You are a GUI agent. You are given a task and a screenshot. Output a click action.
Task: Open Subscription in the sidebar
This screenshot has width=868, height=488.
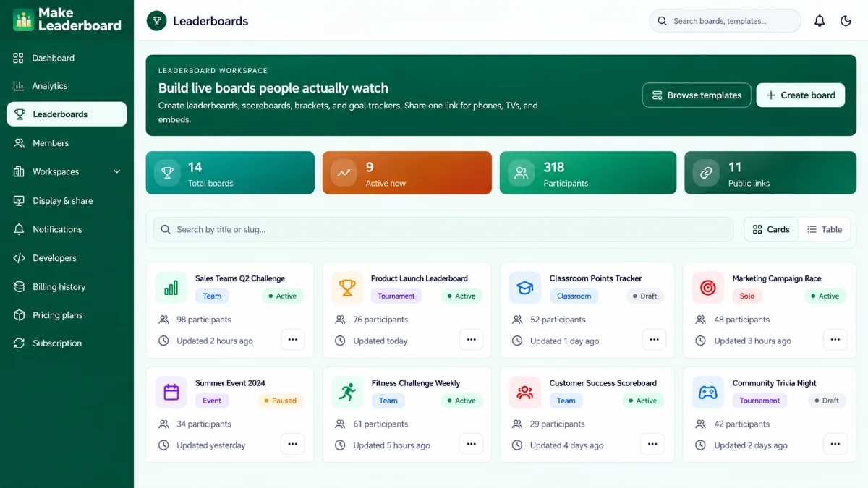67,343
